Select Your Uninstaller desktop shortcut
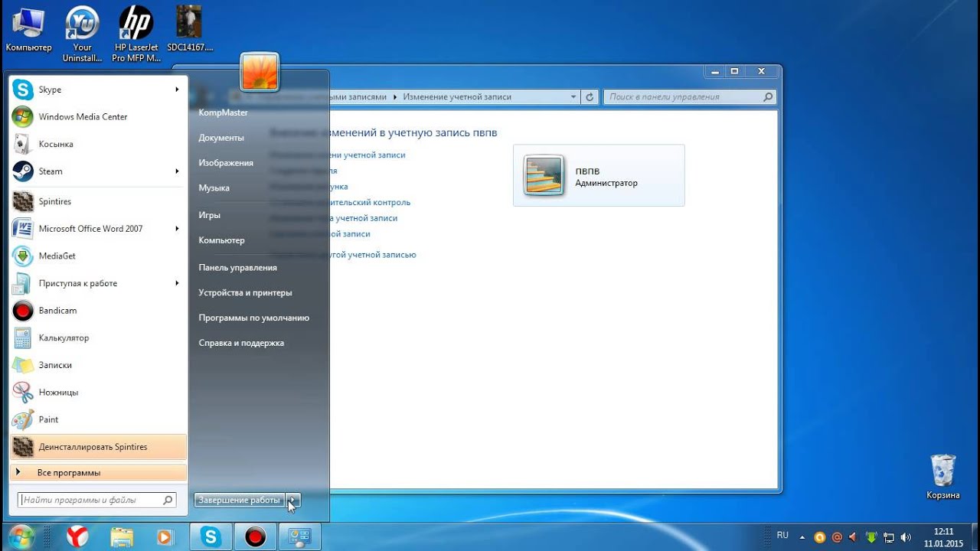The image size is (980, 551). 82,34
